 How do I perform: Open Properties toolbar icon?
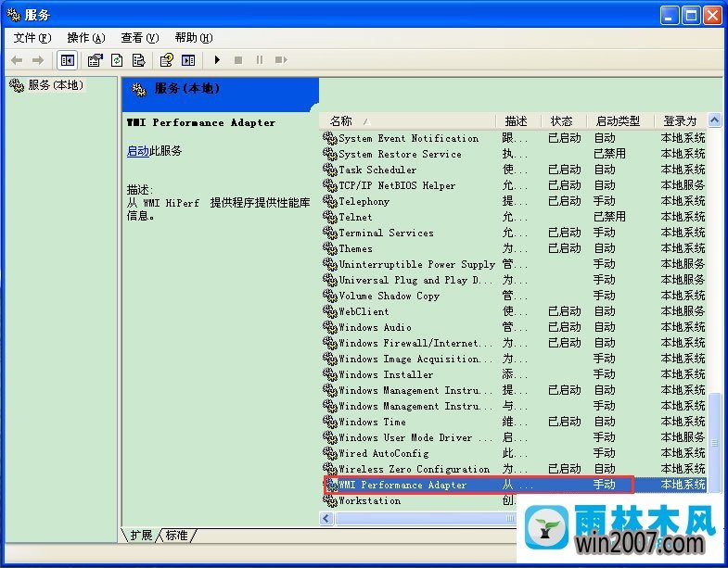(96, 60)
